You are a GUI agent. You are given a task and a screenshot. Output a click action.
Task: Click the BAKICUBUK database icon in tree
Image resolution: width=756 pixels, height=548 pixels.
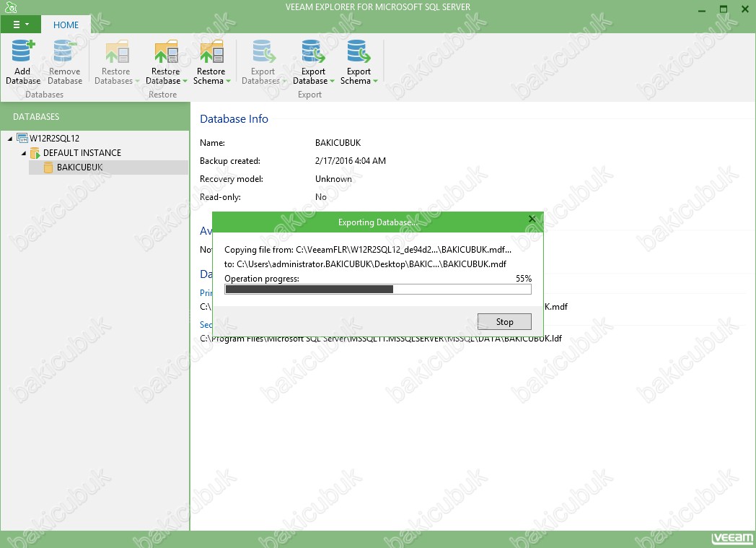48,168
